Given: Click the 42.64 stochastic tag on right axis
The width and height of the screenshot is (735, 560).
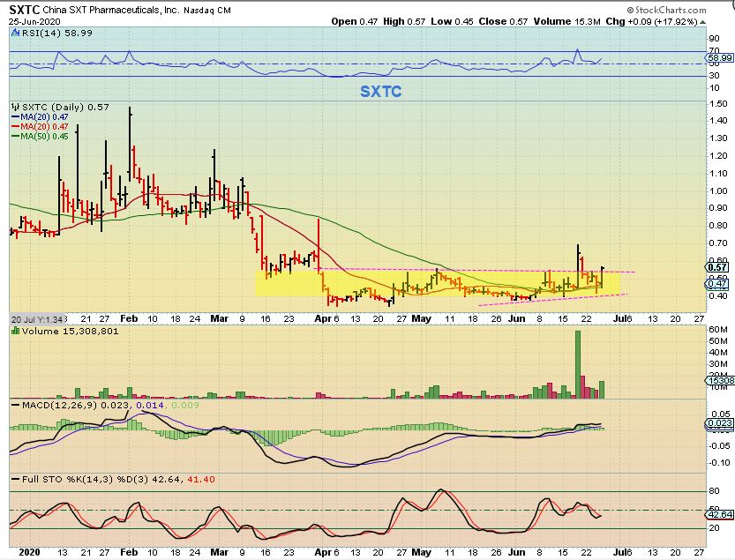Looking at the screenshot, I should pyautogui.click(x=719, y=514).
